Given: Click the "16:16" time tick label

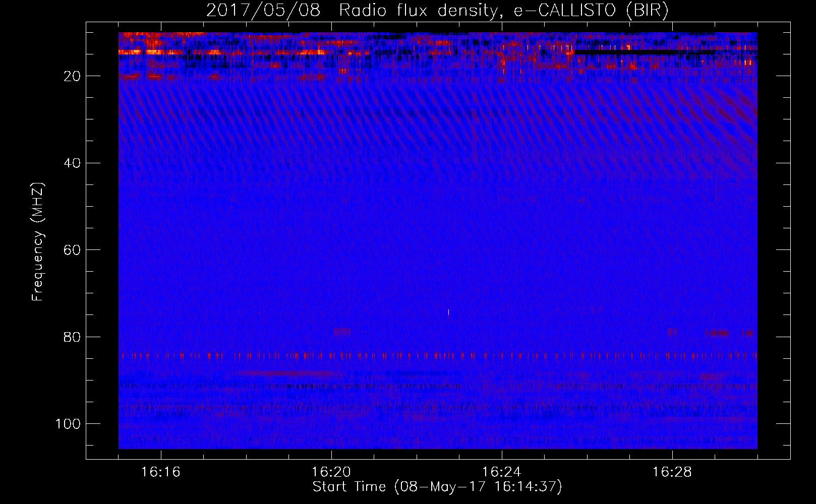Looking at the screenshot, I should pyautogui.click(x=160, y=472).
